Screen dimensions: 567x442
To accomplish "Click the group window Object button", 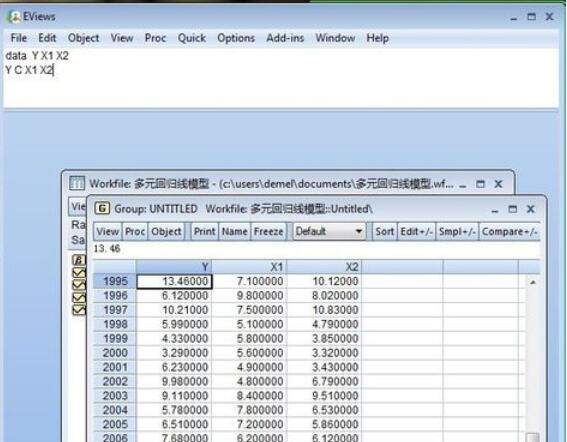I will [166, 231].
